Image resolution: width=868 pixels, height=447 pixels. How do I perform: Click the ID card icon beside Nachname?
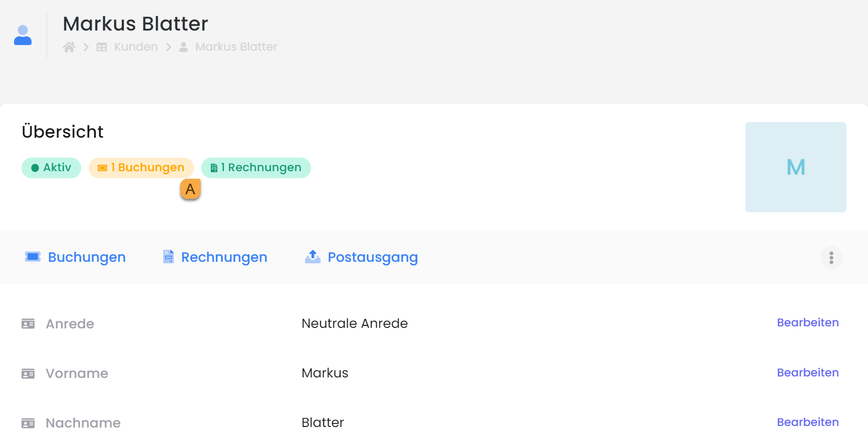(28, 423)
